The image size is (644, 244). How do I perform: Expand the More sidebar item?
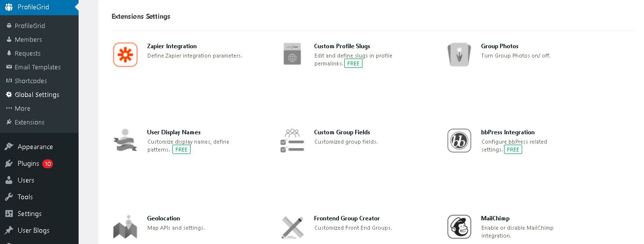click(x=23, y=108)
